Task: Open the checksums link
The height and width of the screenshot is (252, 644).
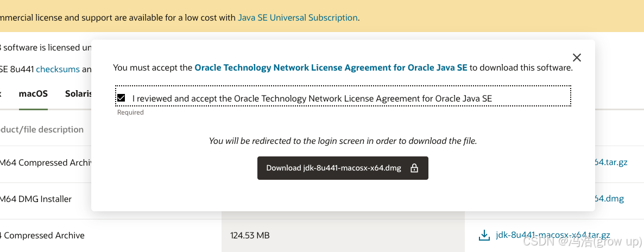Action: [58, 69]
